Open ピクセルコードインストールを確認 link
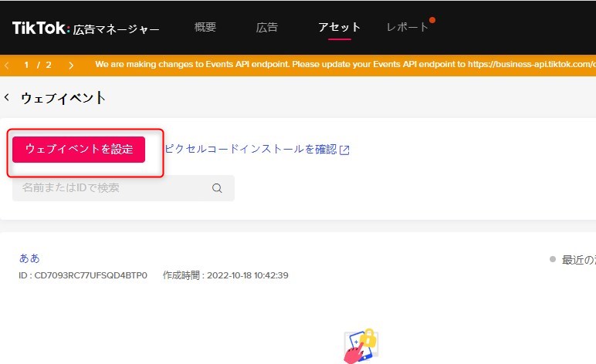Viewport: 596px width, 364px height. point(250,150)
